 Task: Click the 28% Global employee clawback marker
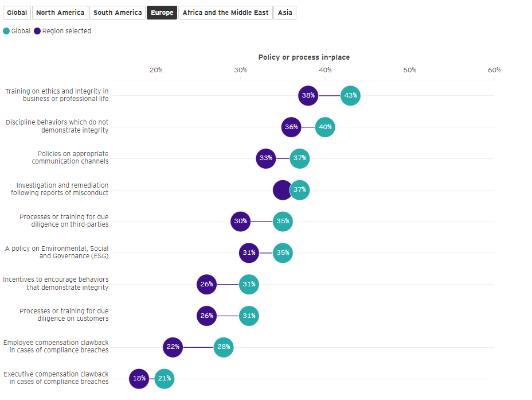coord(224,347)
